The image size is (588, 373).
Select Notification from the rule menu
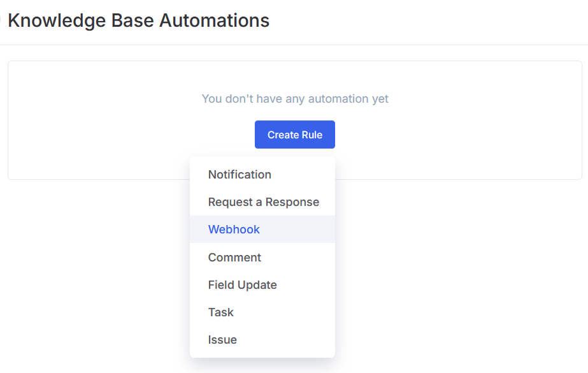point(240,175)
